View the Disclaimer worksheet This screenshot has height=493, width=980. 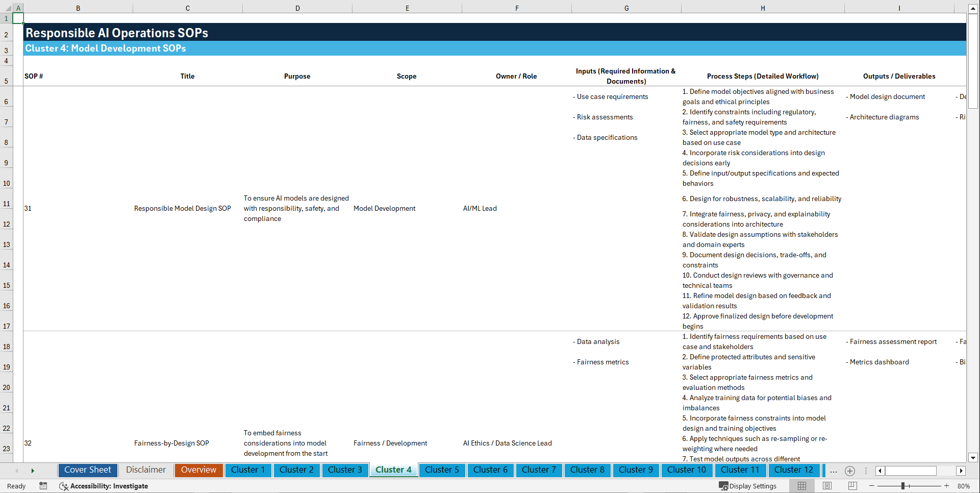[x=145, y=470]
